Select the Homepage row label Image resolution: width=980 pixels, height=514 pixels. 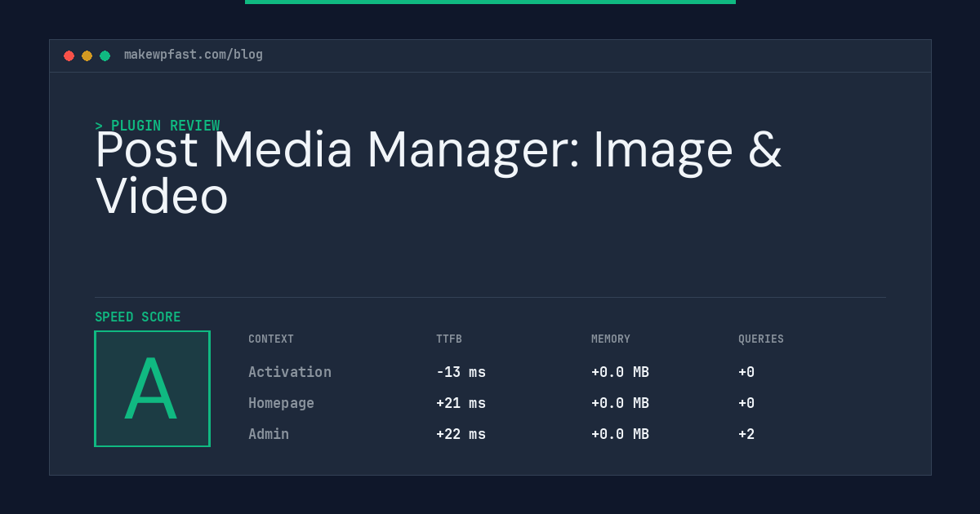pos(281,403)
